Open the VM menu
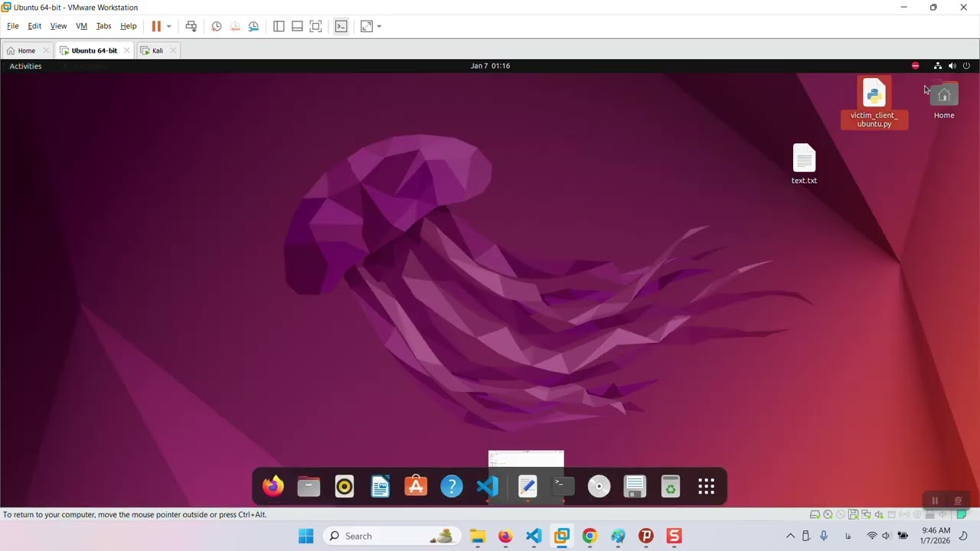 [x=81, y=26]
